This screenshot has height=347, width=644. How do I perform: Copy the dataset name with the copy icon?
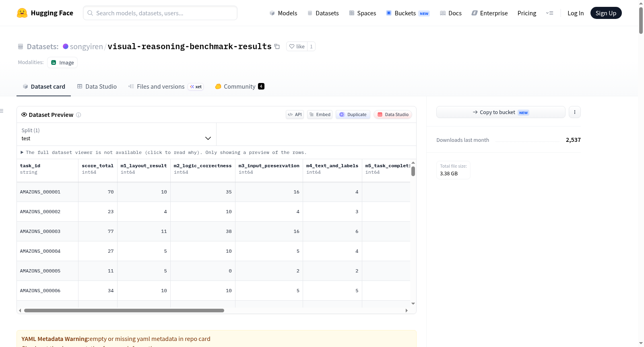coord(277,46)
